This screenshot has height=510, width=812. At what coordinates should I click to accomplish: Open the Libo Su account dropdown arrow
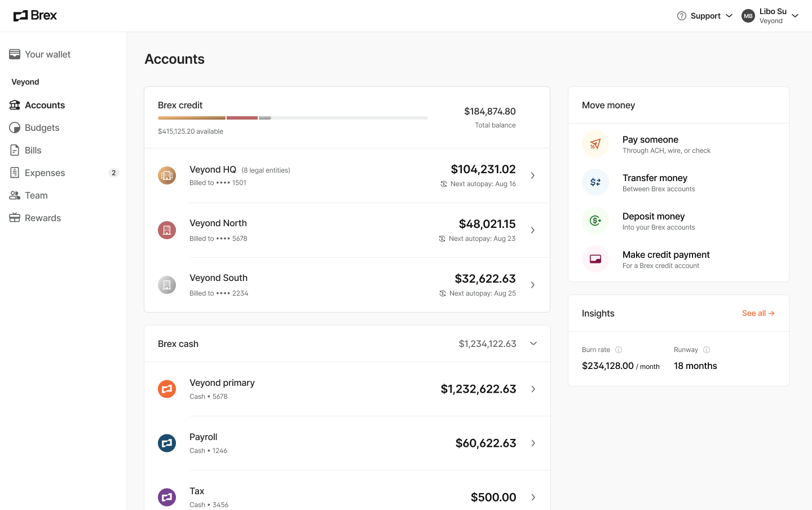pyautogui.click(x=795, y=16)
